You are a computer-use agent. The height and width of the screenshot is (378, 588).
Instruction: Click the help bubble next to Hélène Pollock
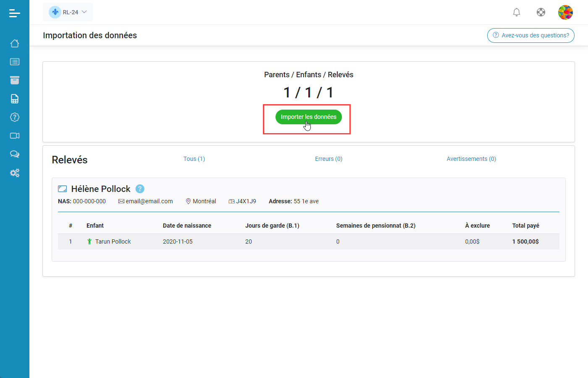pos(139,189)
